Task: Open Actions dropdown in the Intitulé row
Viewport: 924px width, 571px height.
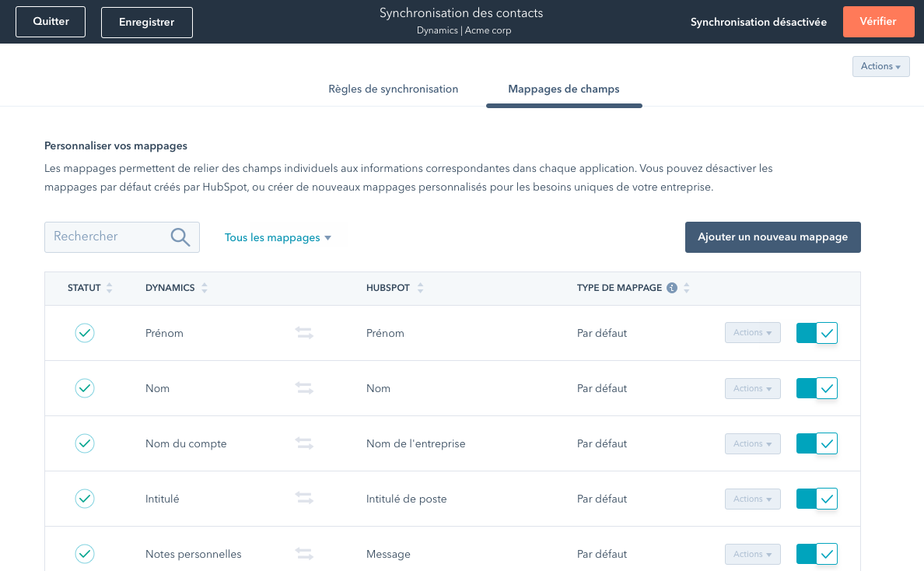Action: coord(752,499)
